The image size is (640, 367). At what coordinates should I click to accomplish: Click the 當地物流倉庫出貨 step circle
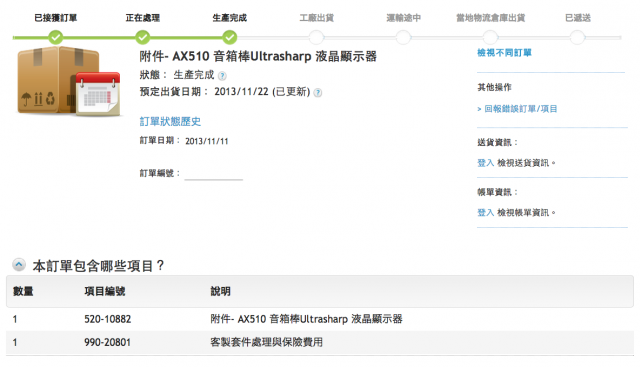point(490,38)
